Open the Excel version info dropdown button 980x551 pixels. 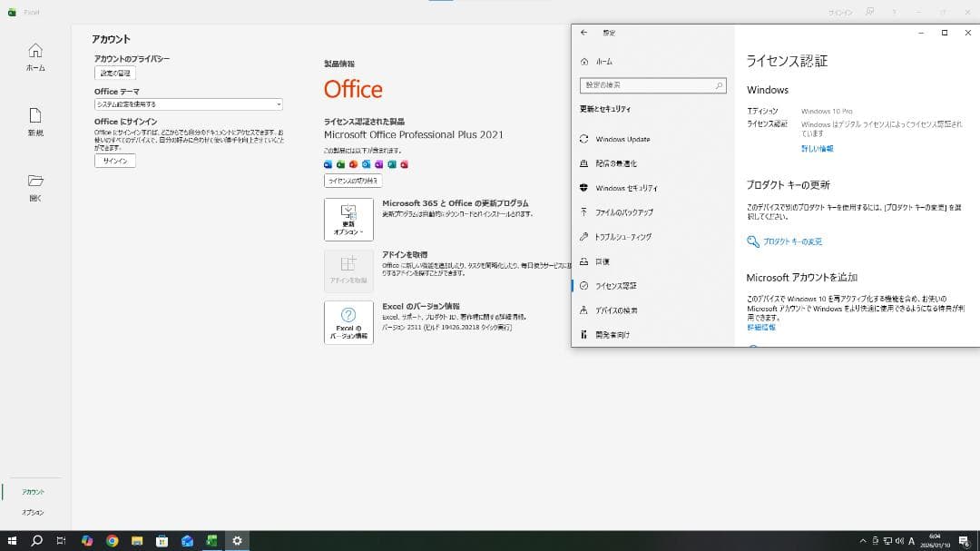coord(349,322)
